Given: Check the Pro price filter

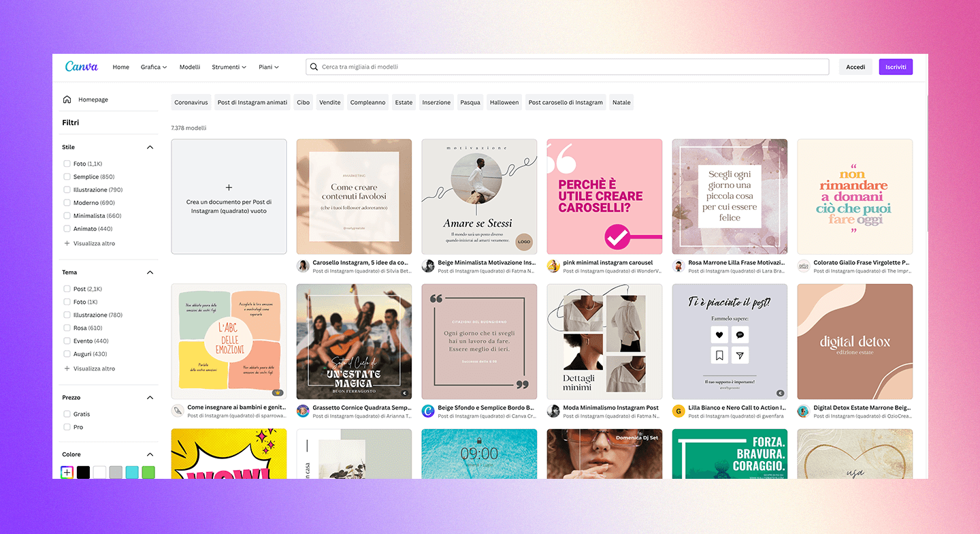Looking at the screenshot, I should (67, 427).
